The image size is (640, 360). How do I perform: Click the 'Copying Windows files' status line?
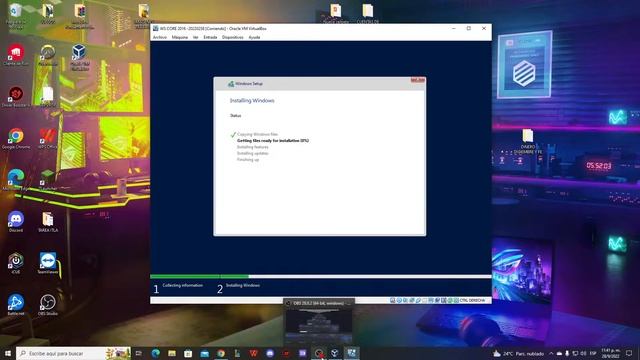pos(257,134)
